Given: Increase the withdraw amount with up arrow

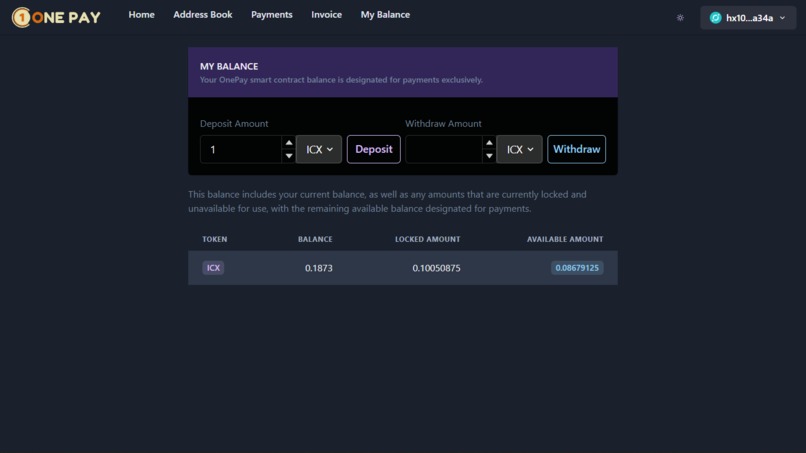Looking at the screenshot, I should [x=489, y=143].
